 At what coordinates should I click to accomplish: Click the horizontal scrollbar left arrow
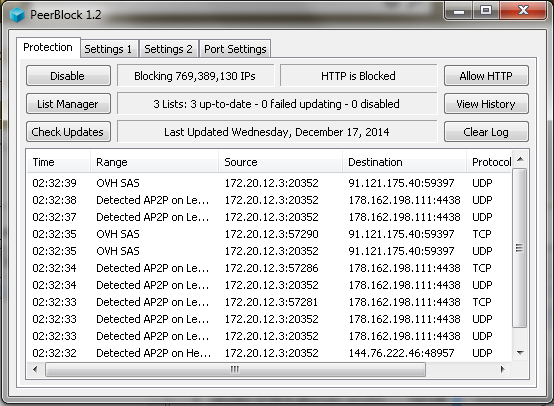point(35,370)
